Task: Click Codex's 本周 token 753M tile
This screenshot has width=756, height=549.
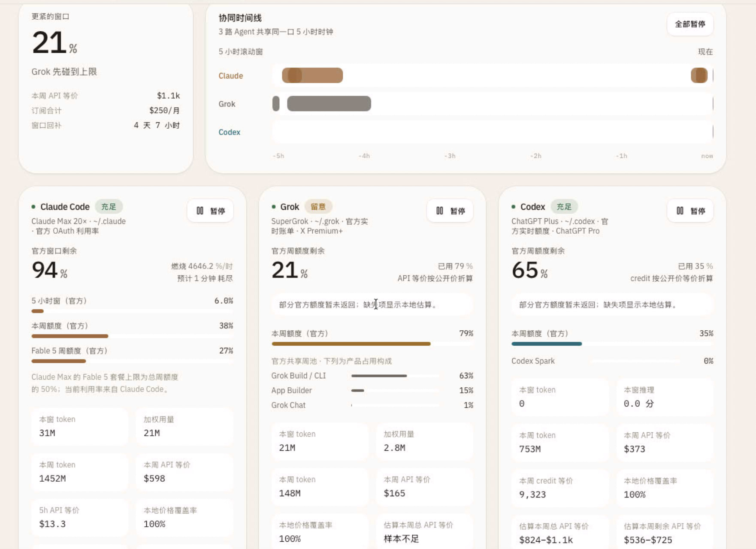Action: [x=560, y=442]
